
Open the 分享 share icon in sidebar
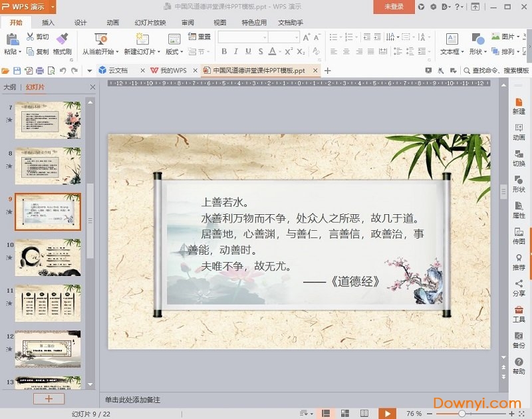coord(519,287)
